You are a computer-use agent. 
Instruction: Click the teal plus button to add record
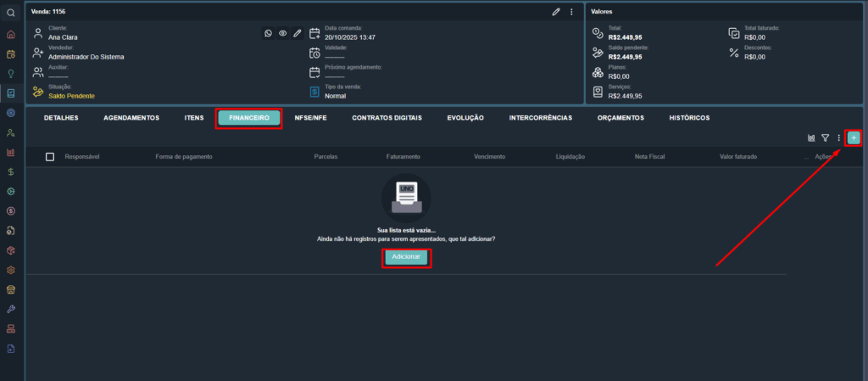[x=854, y=137]
